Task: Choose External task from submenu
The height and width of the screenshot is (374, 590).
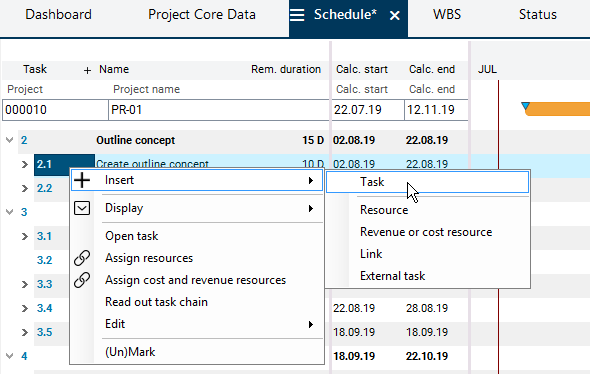Action: [x=392, y=276]
